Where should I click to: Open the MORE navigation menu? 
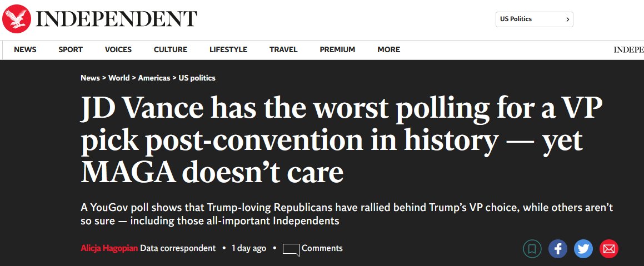tap(388, 49)
